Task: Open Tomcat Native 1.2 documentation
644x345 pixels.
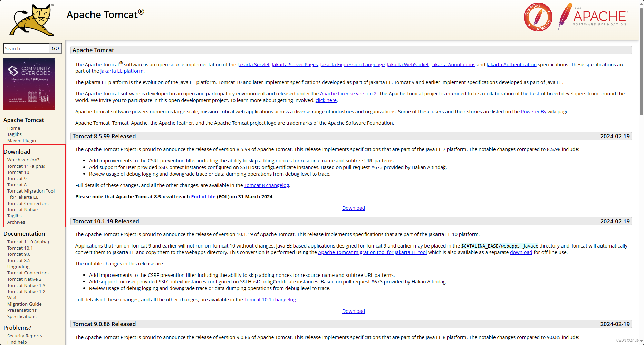Action: 26,292
